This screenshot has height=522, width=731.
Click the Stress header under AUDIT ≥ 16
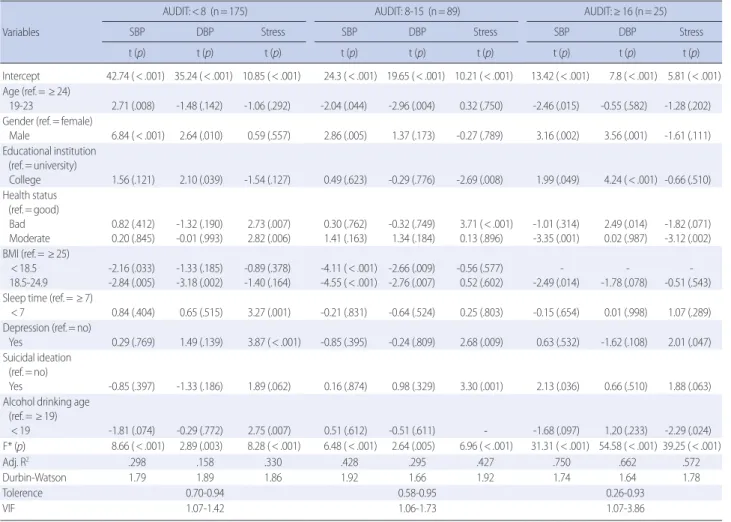tap(691, 32)
